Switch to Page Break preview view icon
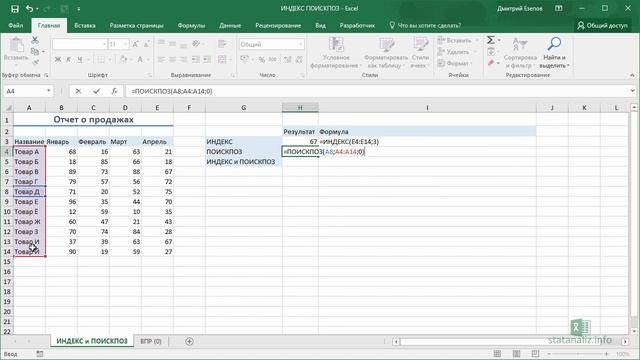 click(535, 353)
